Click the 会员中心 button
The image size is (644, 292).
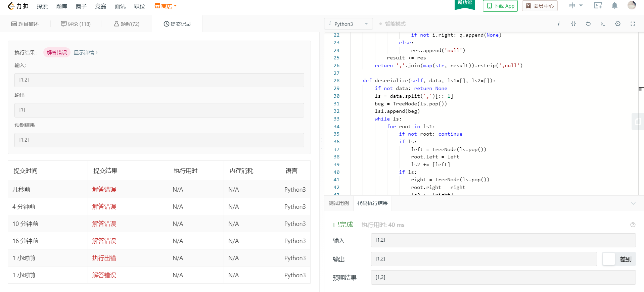coord(540,6)
